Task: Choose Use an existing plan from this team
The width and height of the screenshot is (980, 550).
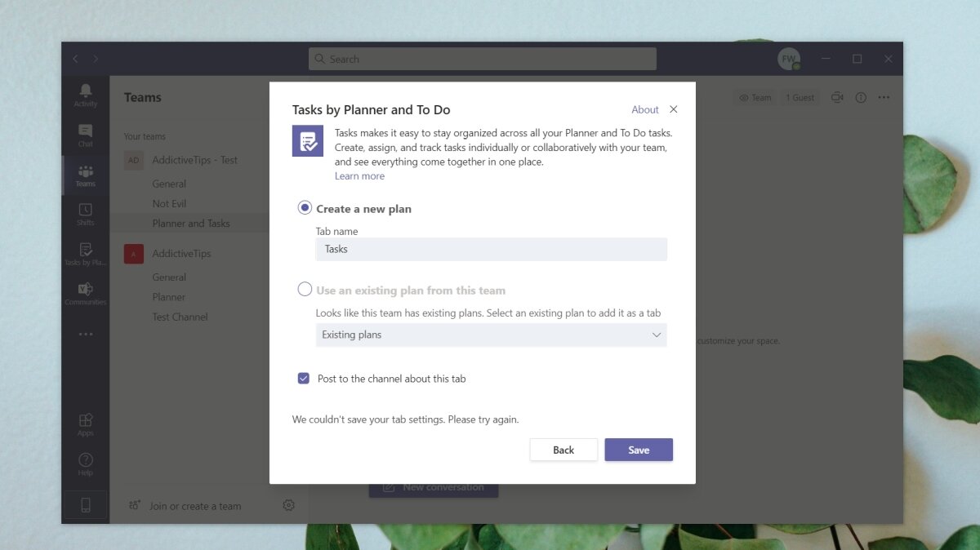Action: point(304,289)
